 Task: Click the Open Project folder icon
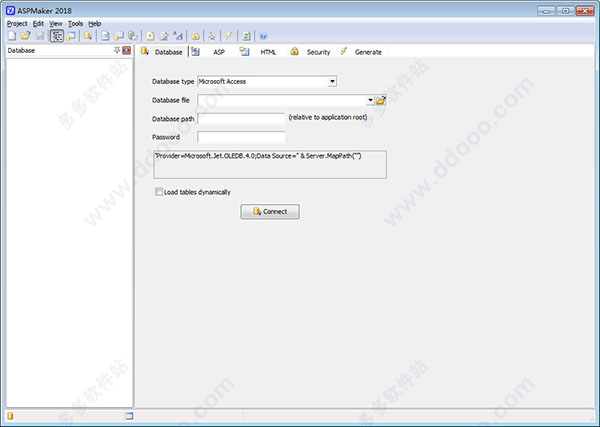click(26, 36)
